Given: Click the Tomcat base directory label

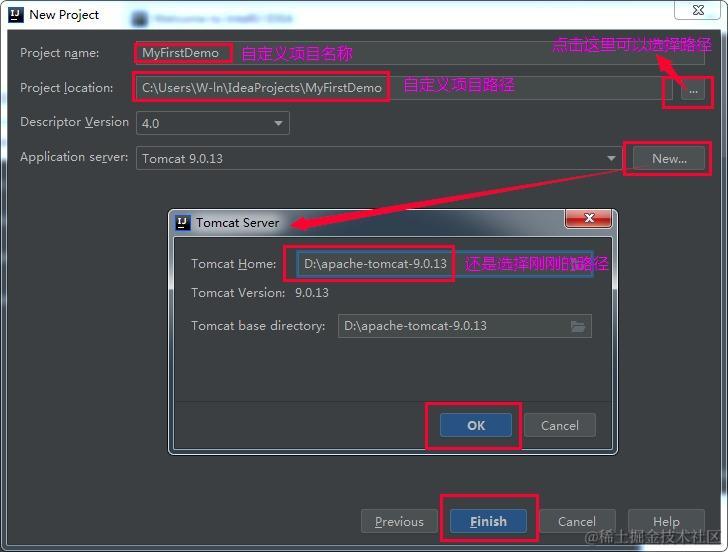Looking at the screenshot, I should point(258,326).
